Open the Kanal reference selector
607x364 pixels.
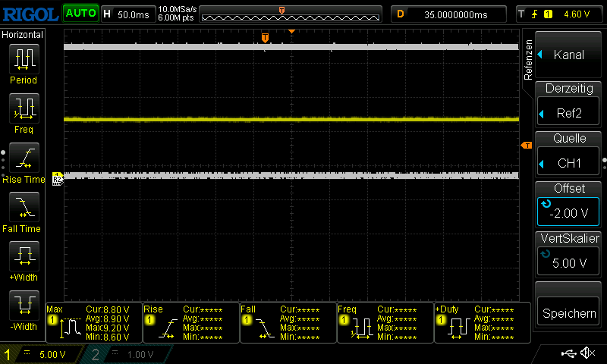pos(568,55)
